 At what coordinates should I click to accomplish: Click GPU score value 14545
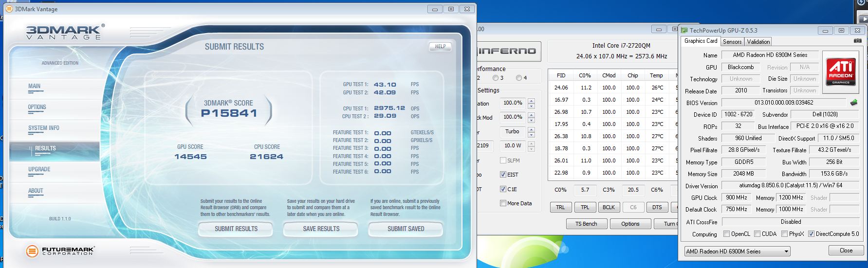point(190,157)
